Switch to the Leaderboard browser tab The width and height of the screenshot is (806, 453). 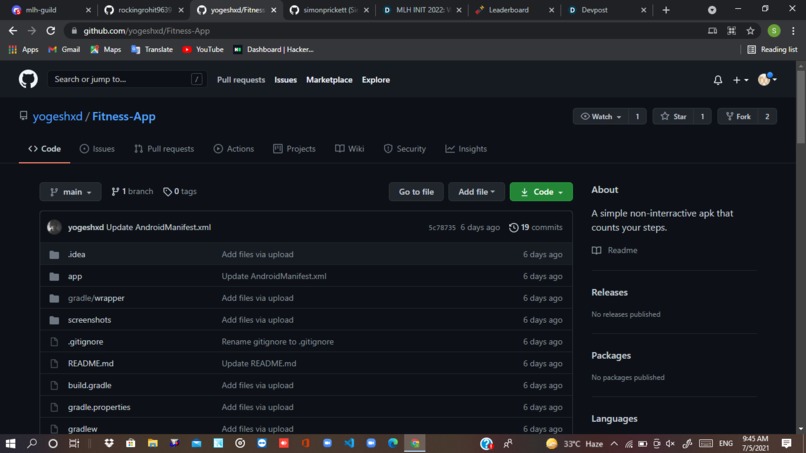coord(514,10)
